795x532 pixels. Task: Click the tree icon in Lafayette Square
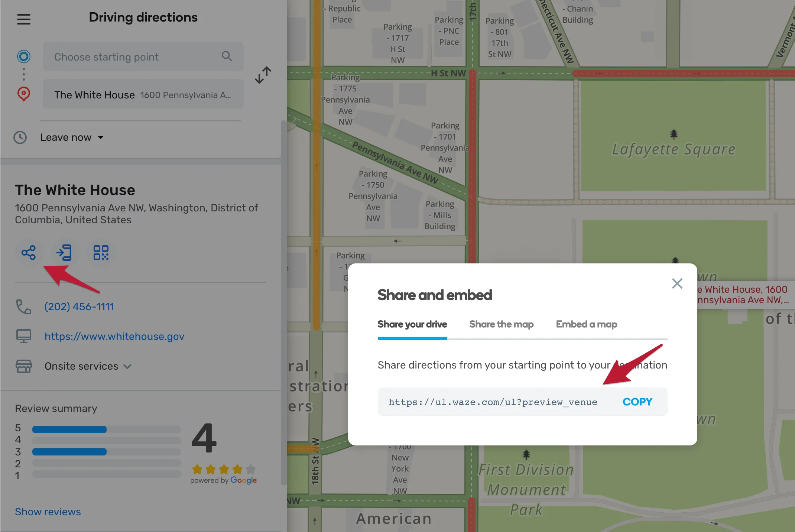(674, 134)
